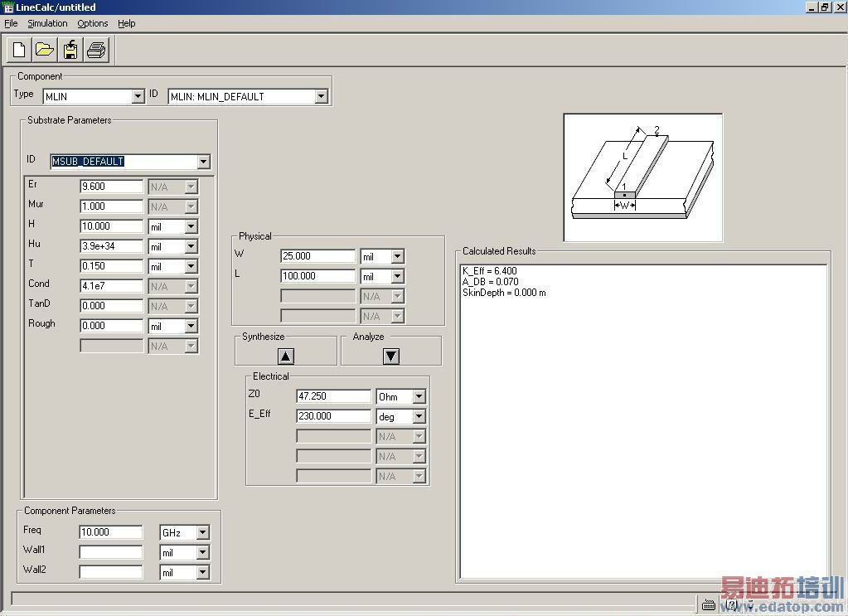Image resolution: width=848 pixels, height=616 pixels.
Task: Expand the MLIN: MLIN_DEFAULT ID dropdown
Action: pos(321,97)
